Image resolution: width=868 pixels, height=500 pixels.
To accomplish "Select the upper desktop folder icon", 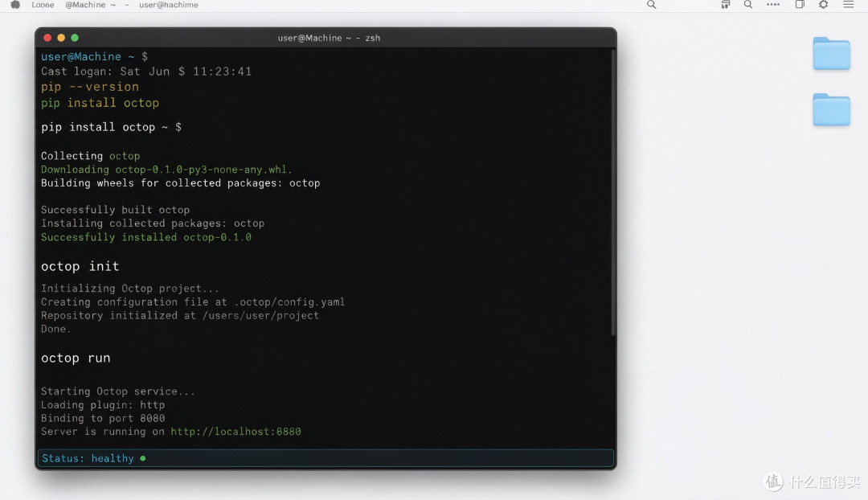I will click(x=832, y=54).
